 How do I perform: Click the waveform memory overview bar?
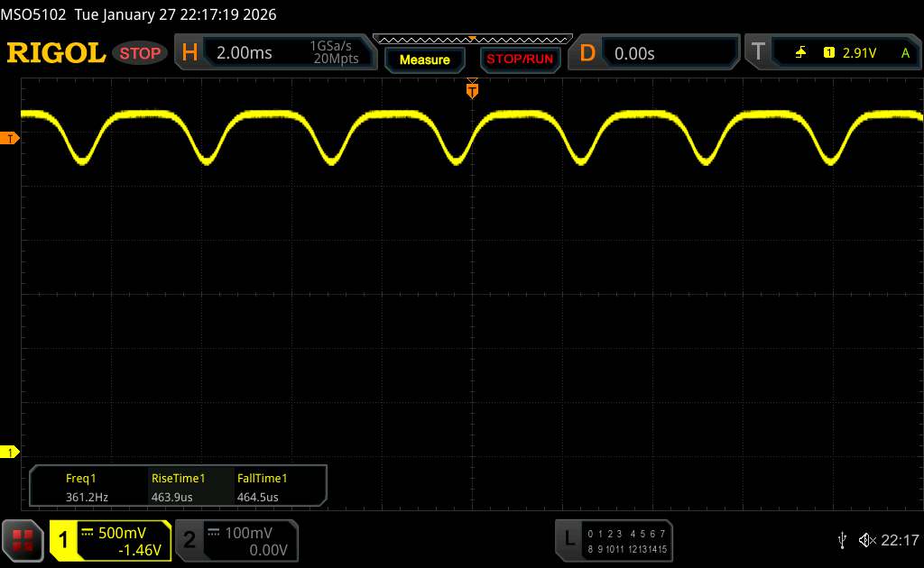coord(472,39)
